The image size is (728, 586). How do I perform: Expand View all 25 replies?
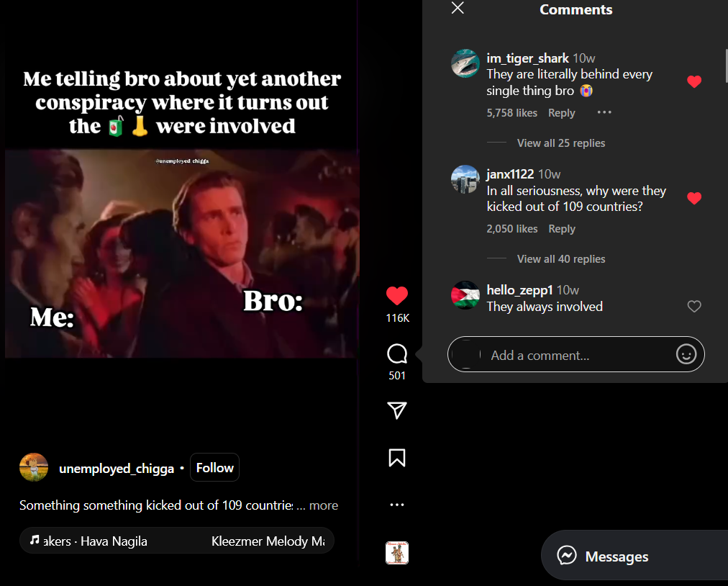tap(561, 143)
